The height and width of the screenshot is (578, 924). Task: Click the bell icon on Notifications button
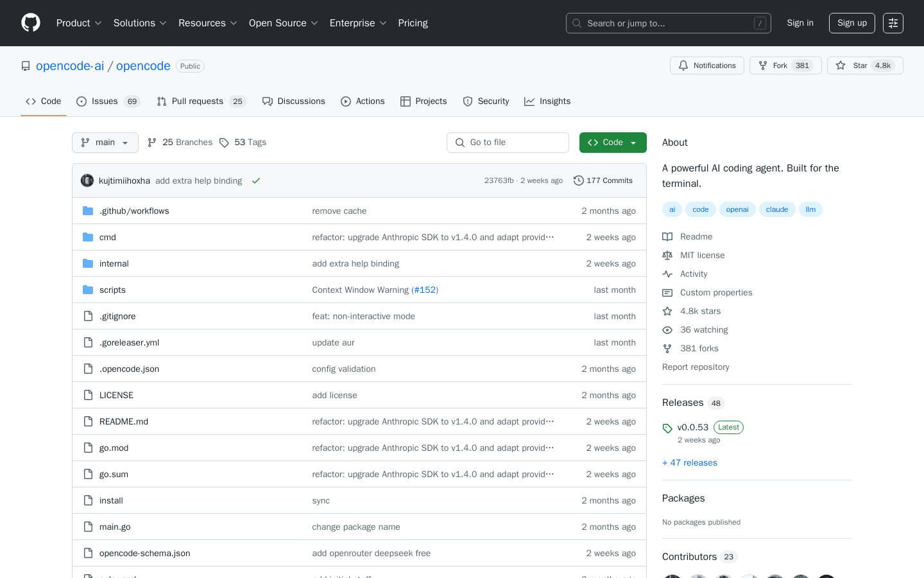pos(683,65)
